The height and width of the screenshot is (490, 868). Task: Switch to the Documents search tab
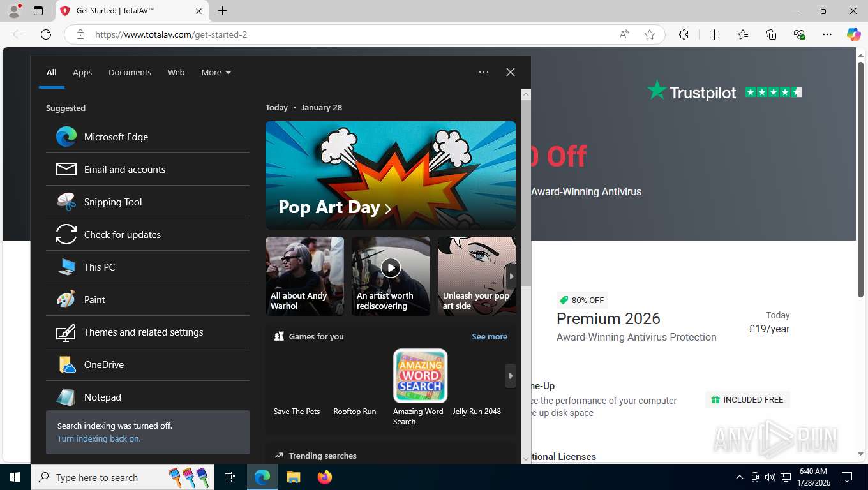tap(130, 72)
